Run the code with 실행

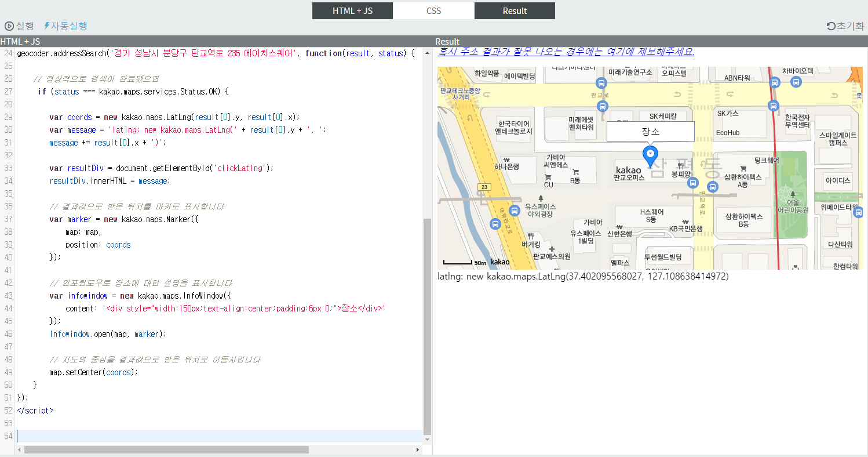[x=19, y=26]
